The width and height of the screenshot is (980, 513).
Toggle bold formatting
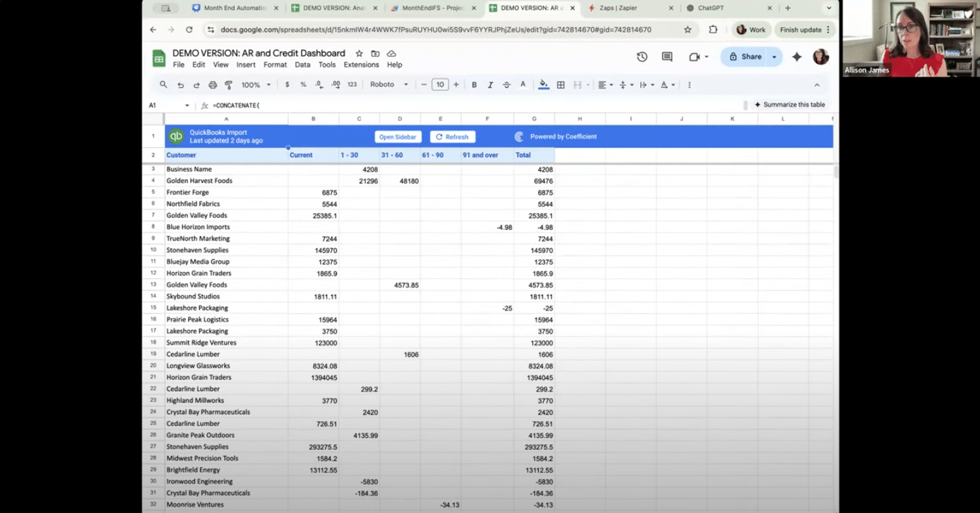(474, 85)
